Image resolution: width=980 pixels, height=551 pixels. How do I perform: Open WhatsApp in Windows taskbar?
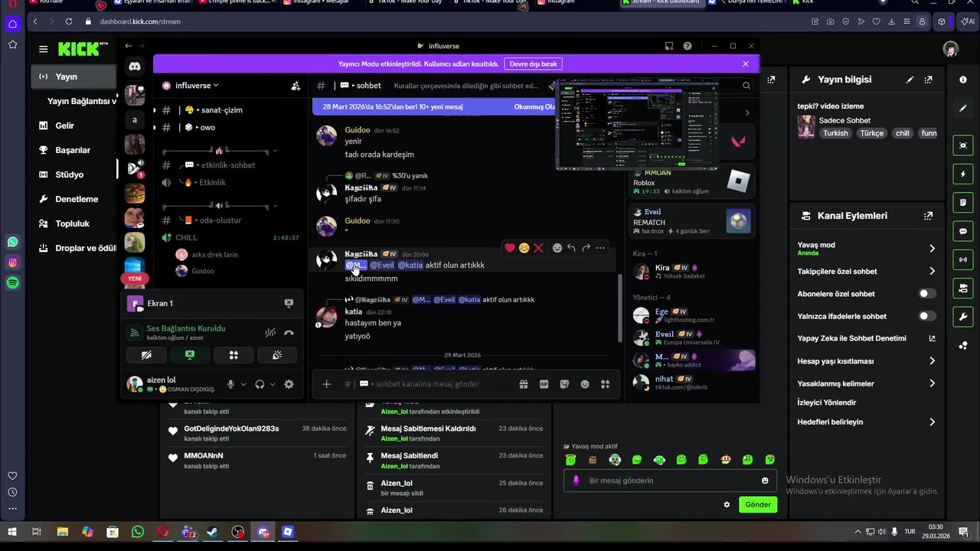[x=138, y=532]
